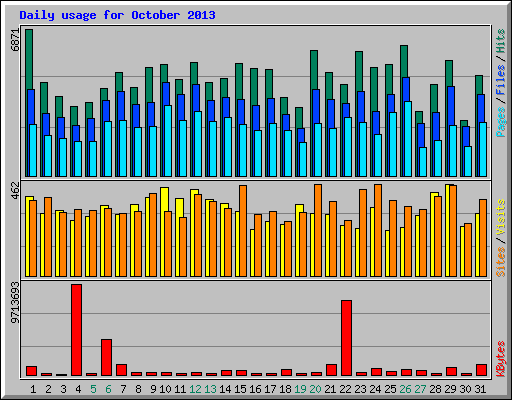Click the red KBytes bar for day 6

tap(106, 358)
